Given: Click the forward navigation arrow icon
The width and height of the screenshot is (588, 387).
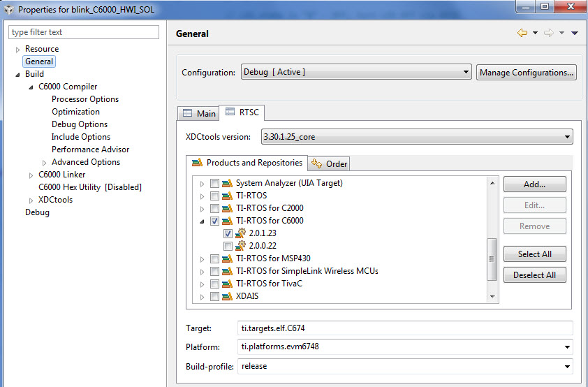Looking at the screenshot, I should pos(549,33).
